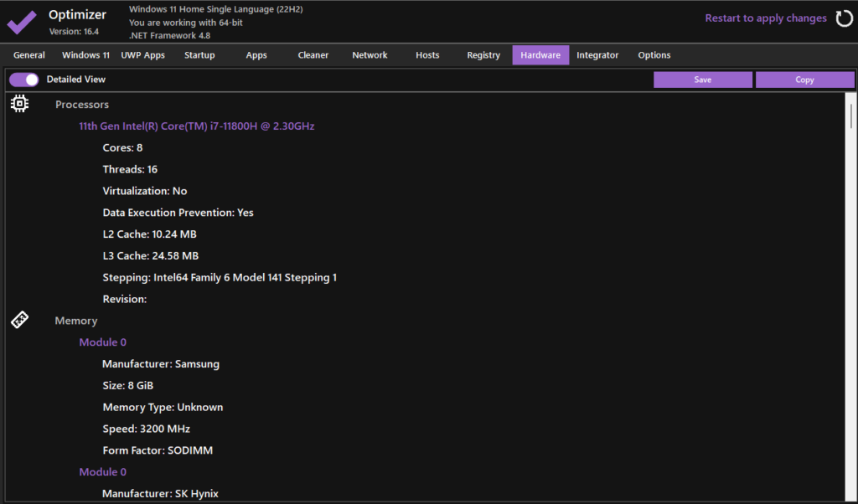Select the SK Hynix Module 0 entry
858x504 pixels.
(103, 472)
